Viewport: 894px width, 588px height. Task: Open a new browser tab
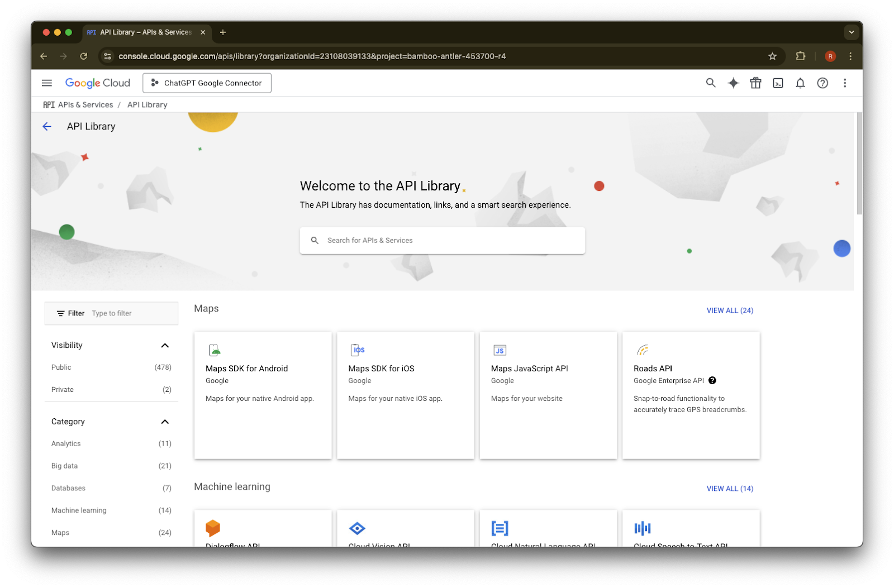click(223, 32)
